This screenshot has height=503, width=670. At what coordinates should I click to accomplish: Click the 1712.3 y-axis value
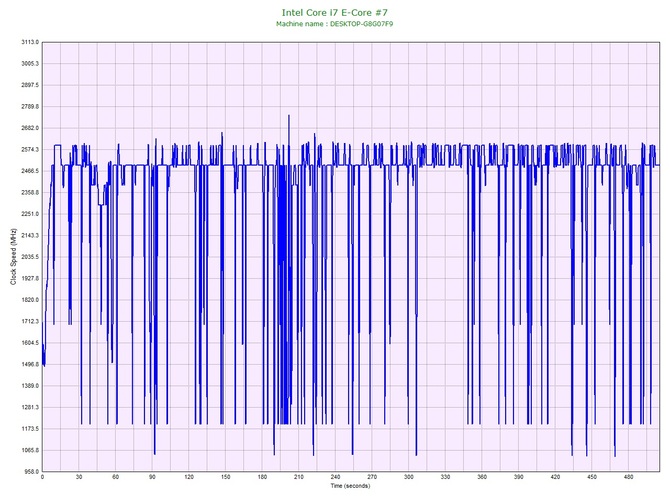point(30,321)
